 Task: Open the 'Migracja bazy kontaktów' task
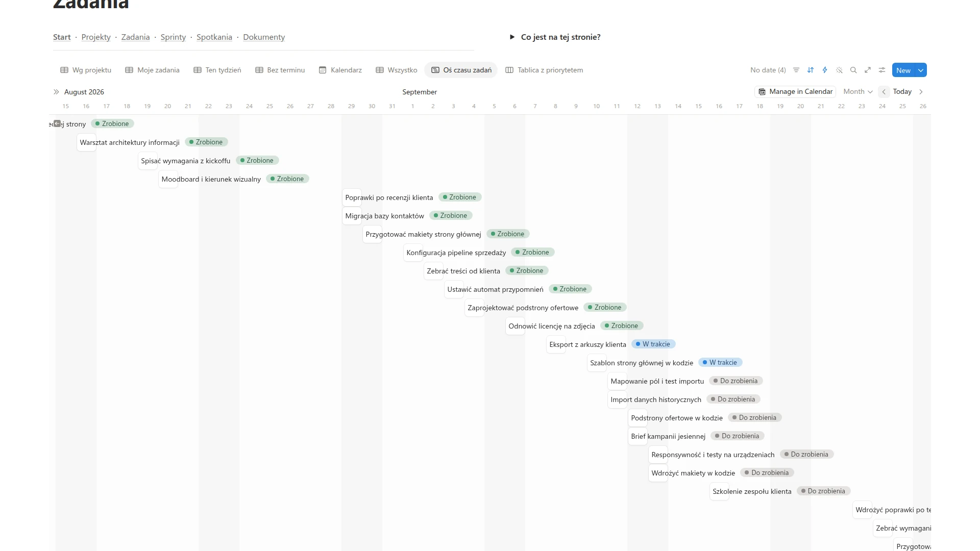(x=384, y=216)
